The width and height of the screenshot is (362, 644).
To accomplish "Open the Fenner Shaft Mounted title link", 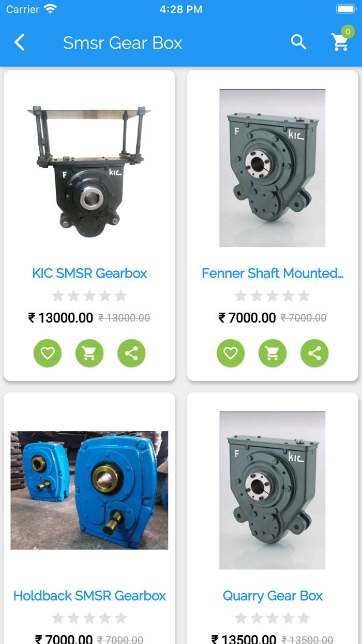I will 273,273.
